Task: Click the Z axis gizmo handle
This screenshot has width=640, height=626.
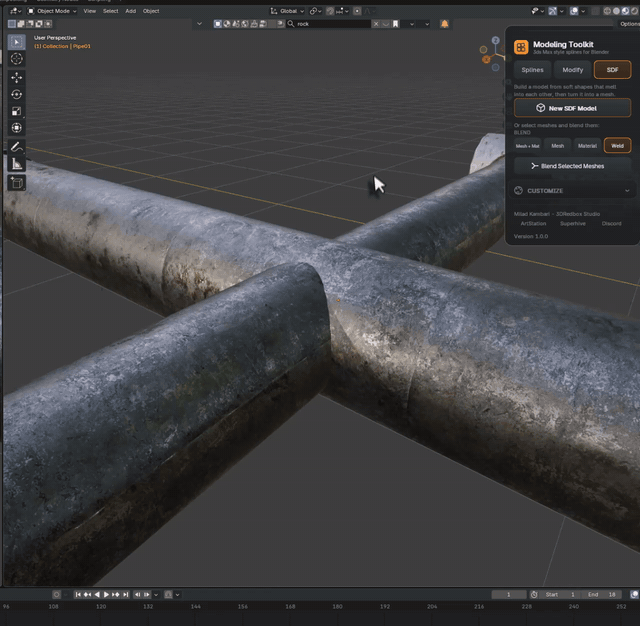Action: [x=496, y=40]
